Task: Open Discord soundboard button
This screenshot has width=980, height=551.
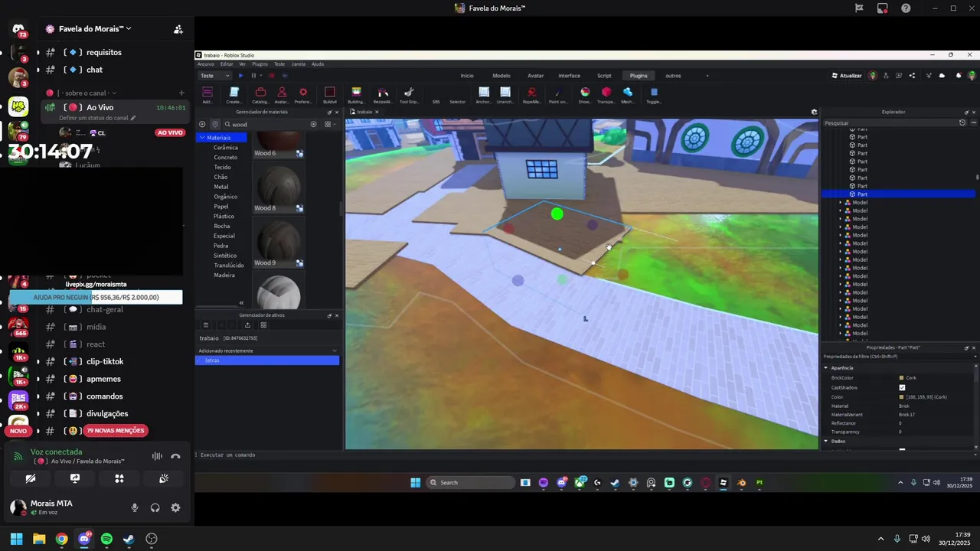Action: 164,478
